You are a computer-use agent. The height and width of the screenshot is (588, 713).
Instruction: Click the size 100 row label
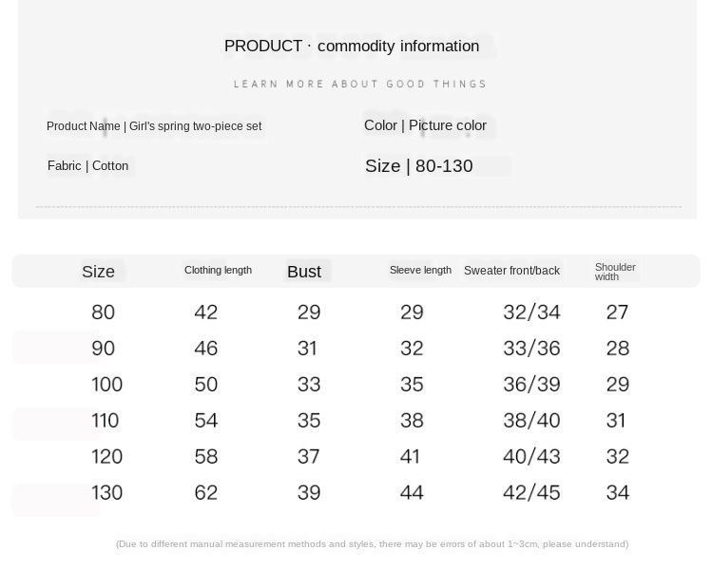106,385
